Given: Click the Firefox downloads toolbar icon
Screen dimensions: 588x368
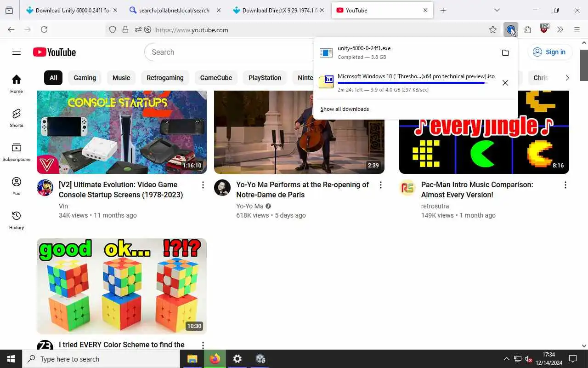Looking at the screenshot, I should click(x=510, y=29).
